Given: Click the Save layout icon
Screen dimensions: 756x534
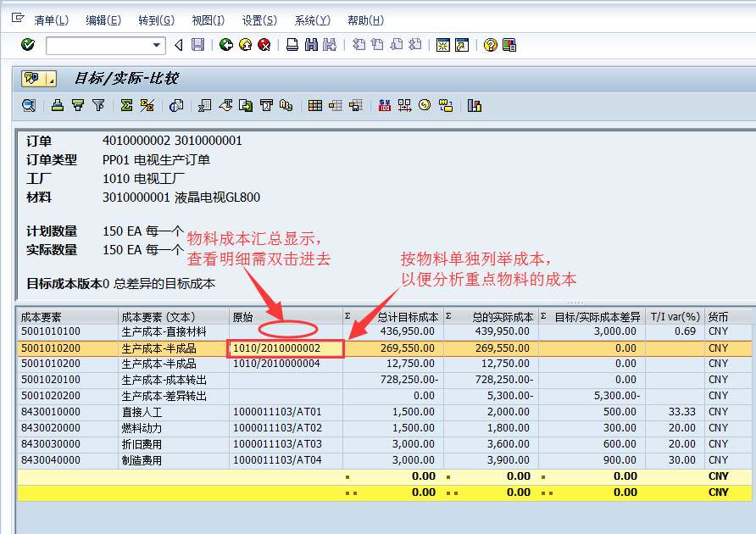Looking at the screenshot, I should click(x=356, y=105).
